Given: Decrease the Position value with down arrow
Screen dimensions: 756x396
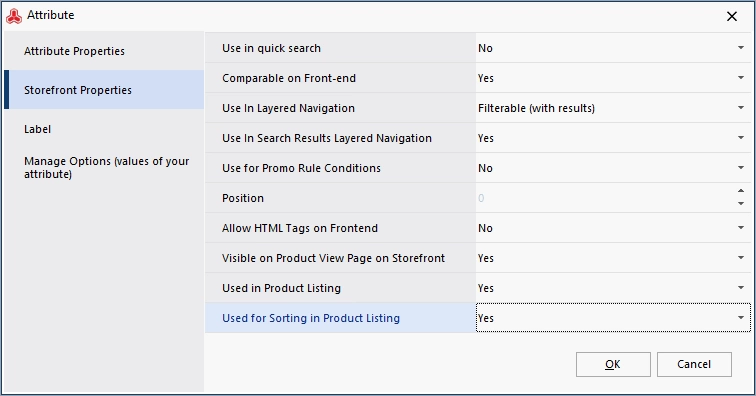Looking at the screenshot, I should coord(741,204).
